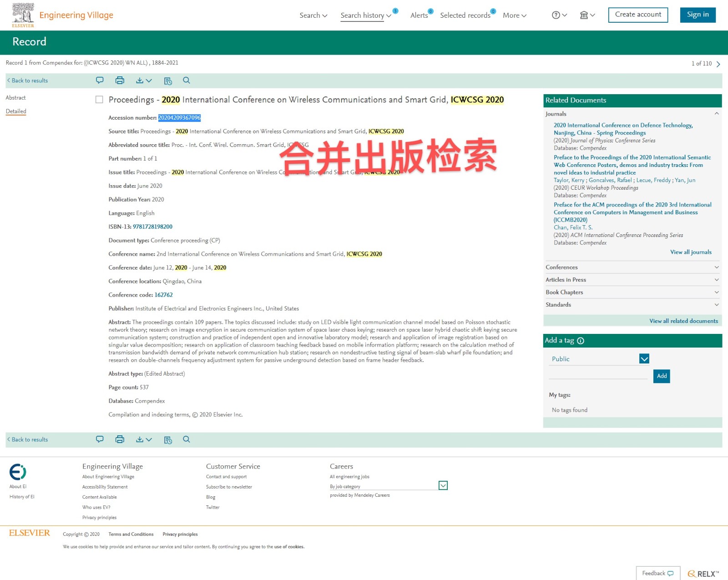Switch to the Abstract view tab
728x580 pixels.
(16, 98)
